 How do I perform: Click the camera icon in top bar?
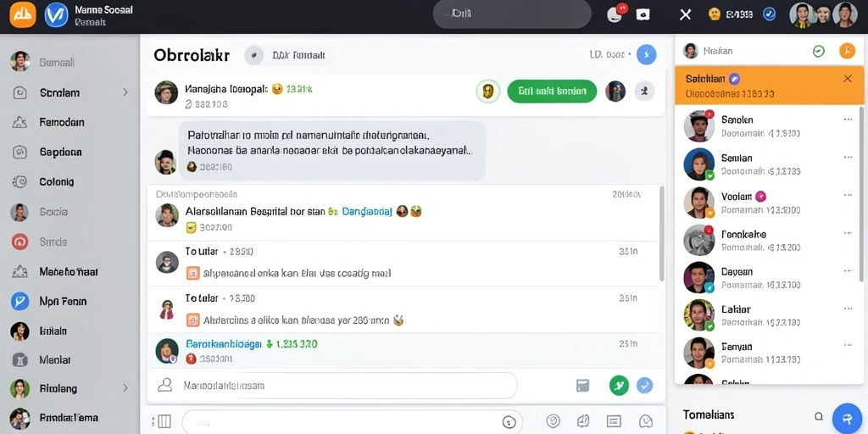[643, 15]
